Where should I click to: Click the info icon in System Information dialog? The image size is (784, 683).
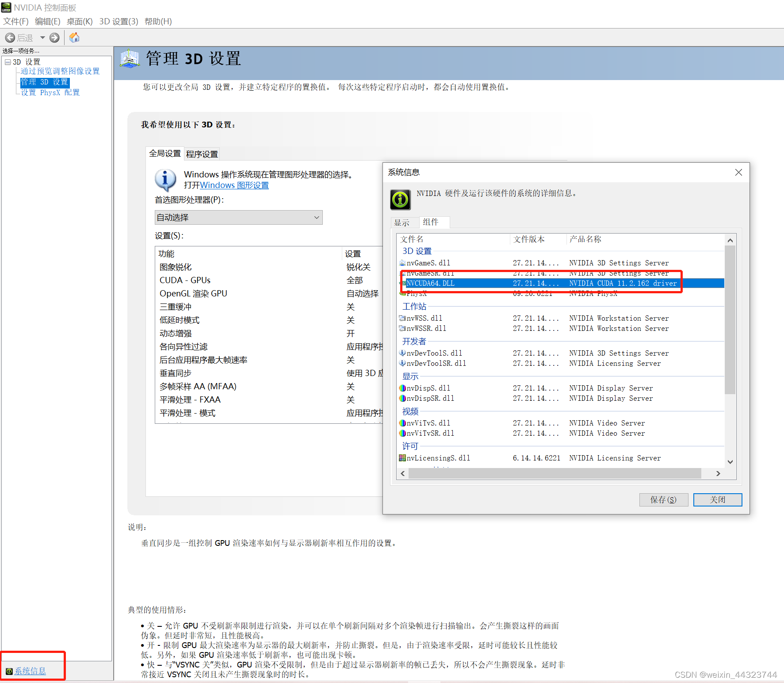tap(400, 200)
